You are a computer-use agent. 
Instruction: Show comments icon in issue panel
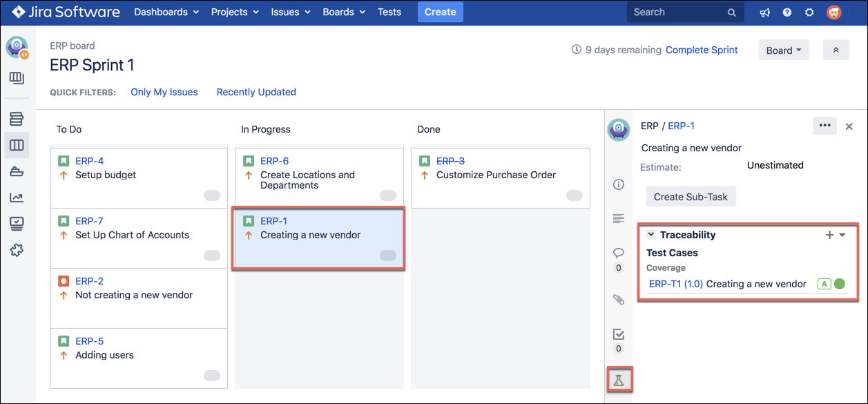click(619, 253)
